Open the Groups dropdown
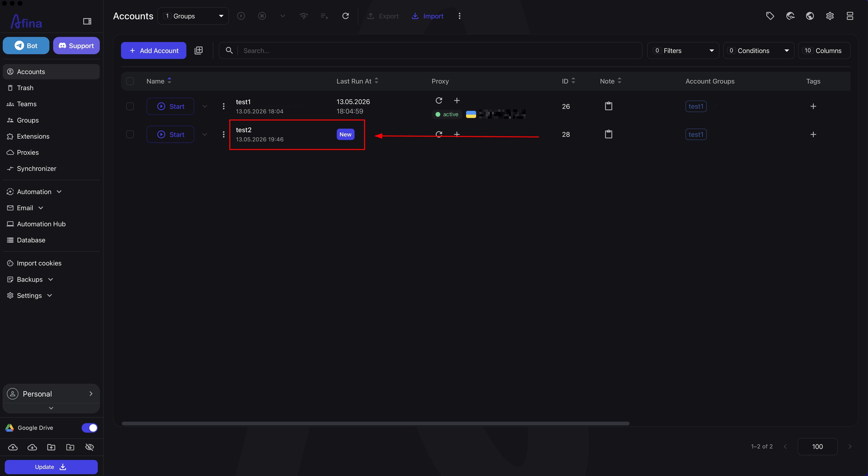868x476 pixels. pyautogui.click(x=193, y=16)
